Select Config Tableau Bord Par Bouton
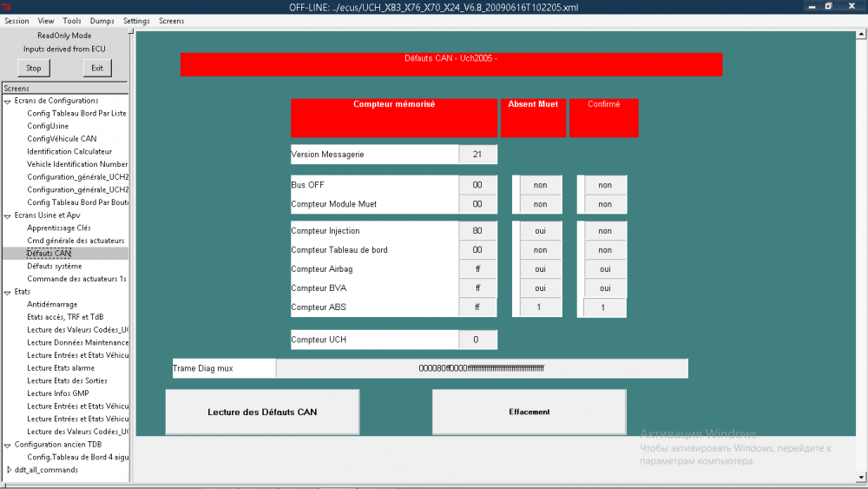 pos(77,202)
